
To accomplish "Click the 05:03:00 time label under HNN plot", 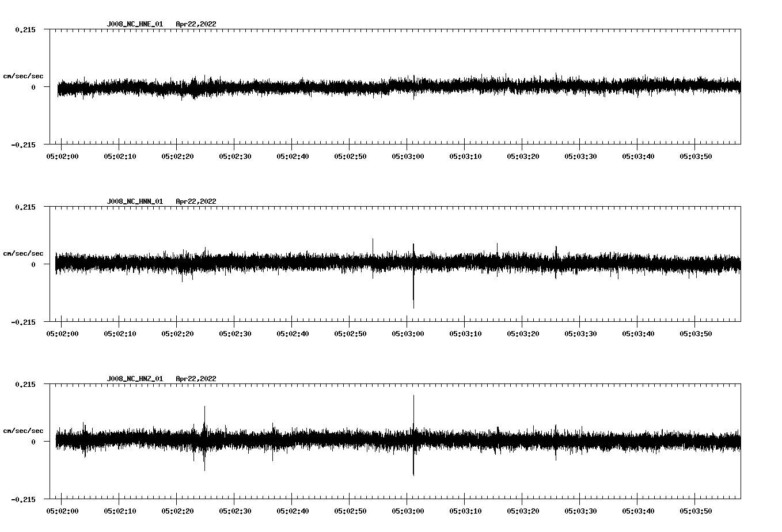I will [x=408, y=333].
